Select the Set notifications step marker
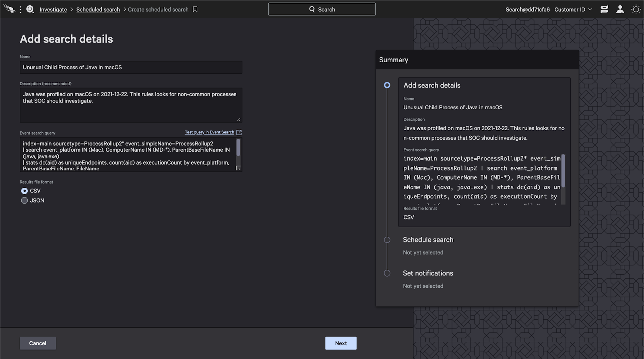 coord(387,273)
